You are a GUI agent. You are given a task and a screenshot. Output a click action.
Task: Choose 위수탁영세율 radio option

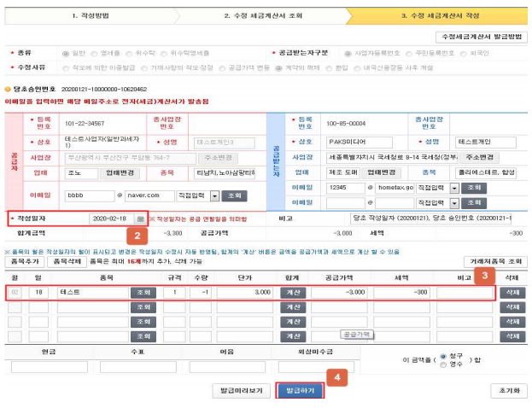coord(164,54)
